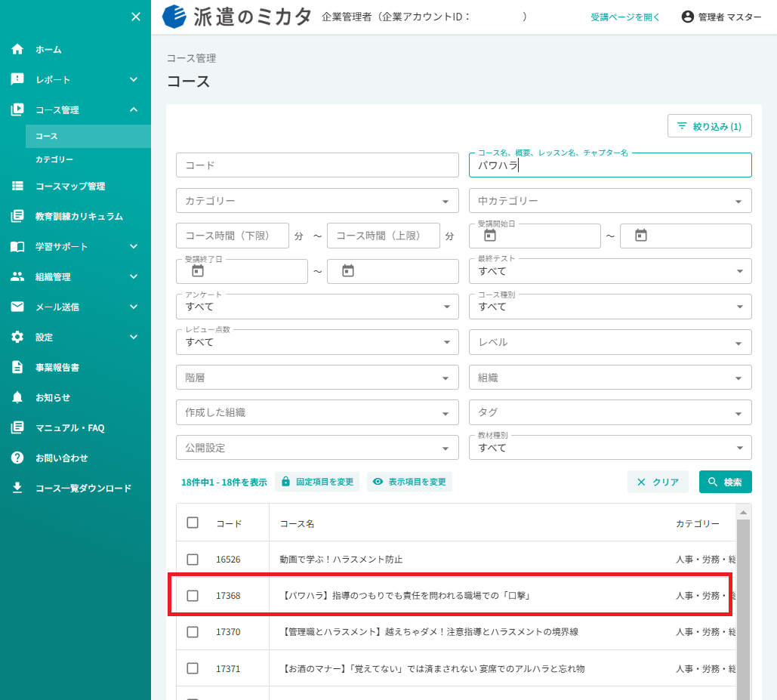This screenshot has height=700, width=777.
Task: Click the 派遣のミカタ logo
Action: [x=237, y=17]
